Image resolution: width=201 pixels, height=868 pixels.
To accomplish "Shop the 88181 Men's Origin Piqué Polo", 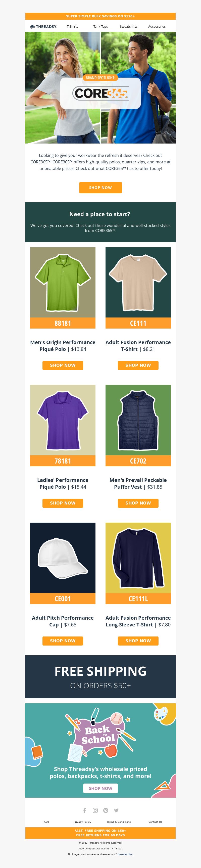I will [63, 365].
